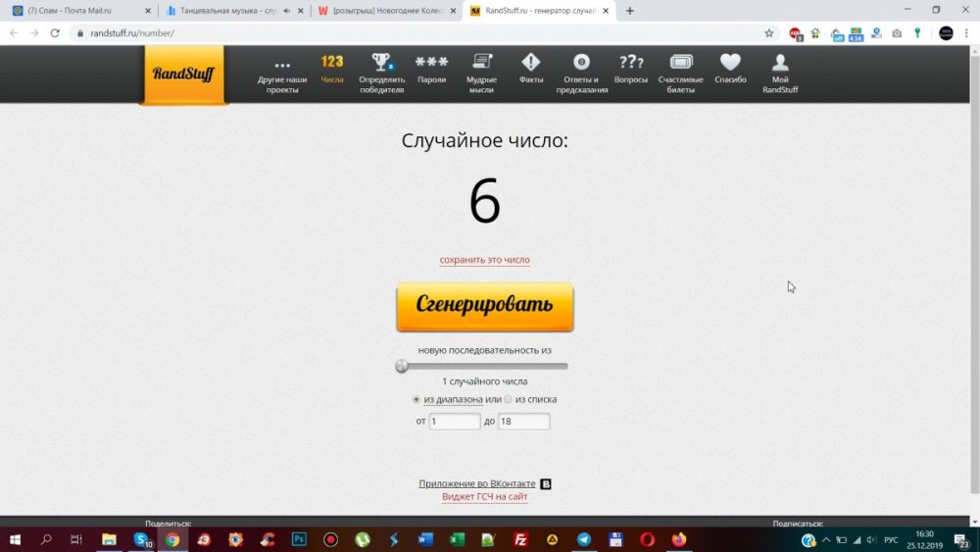Click the Определить победителя trophy icon
This screenshot has height=552, width=980.
click(x=381, y=62)
